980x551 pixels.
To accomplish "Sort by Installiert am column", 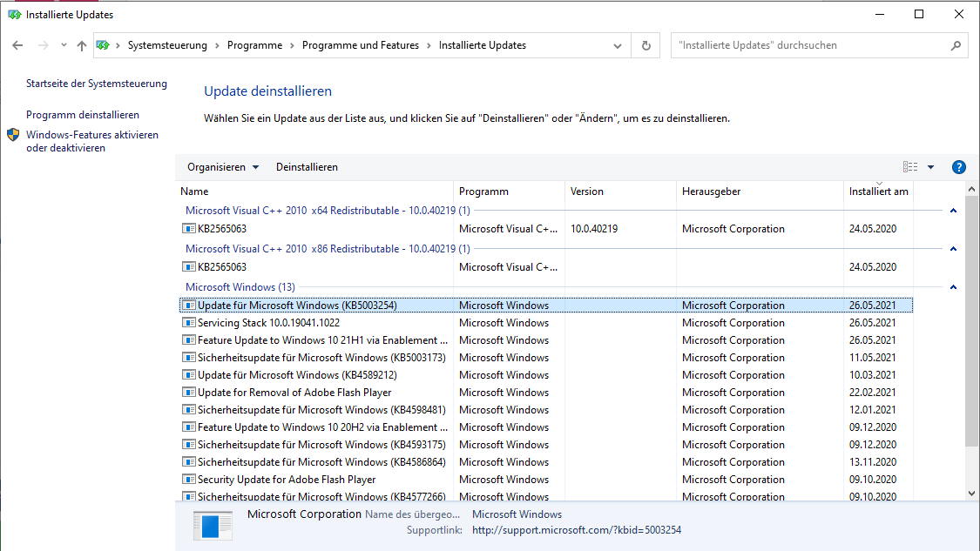I will click(x=878, y=192).
